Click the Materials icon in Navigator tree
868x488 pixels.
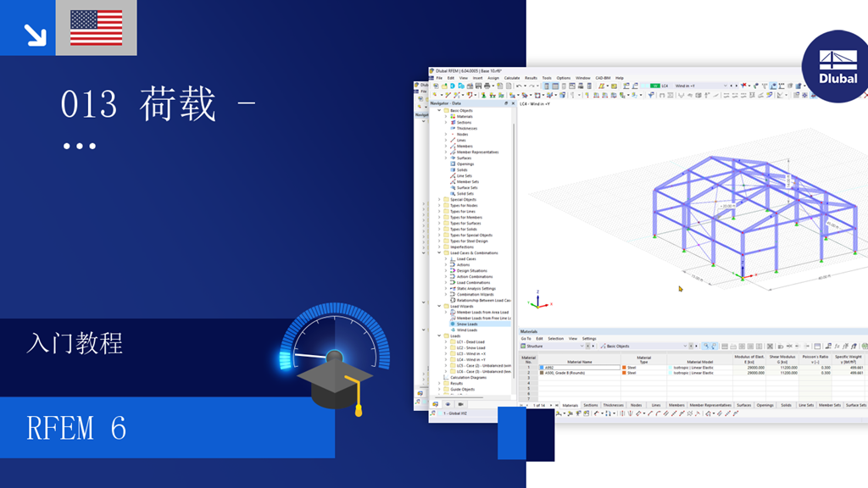coord(453,116)
